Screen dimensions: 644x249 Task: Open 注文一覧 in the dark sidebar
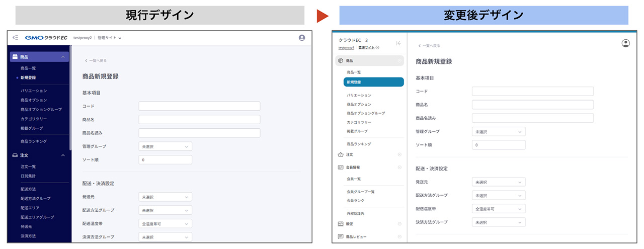coord(28,167)
